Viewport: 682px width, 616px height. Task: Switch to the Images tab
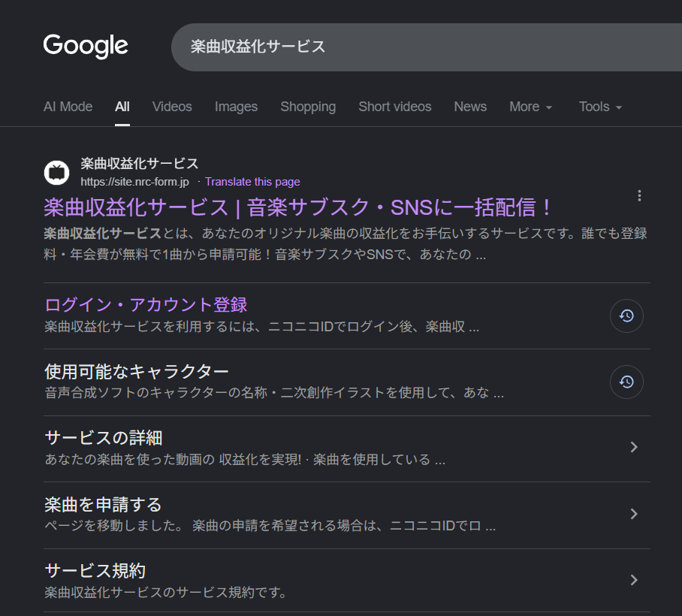pyautogui.click(x=236, y=107)
